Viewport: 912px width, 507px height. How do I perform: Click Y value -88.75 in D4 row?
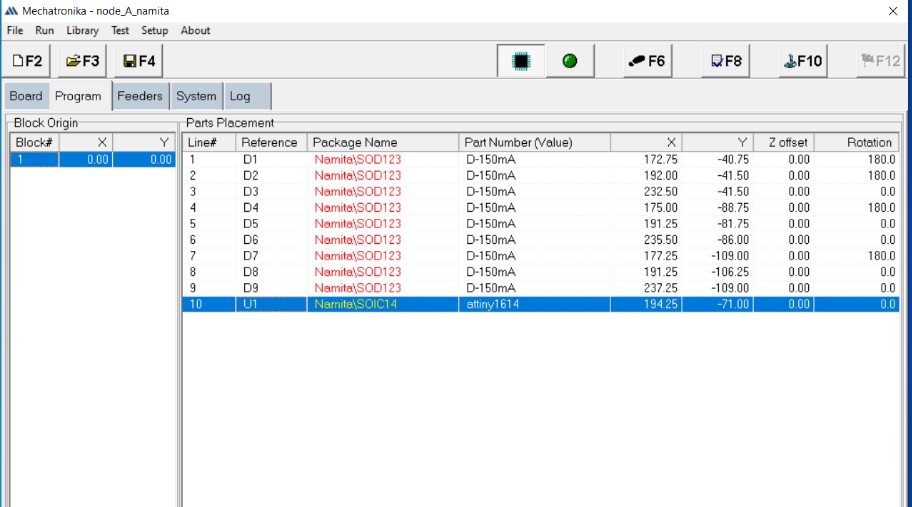coord(718,208)
